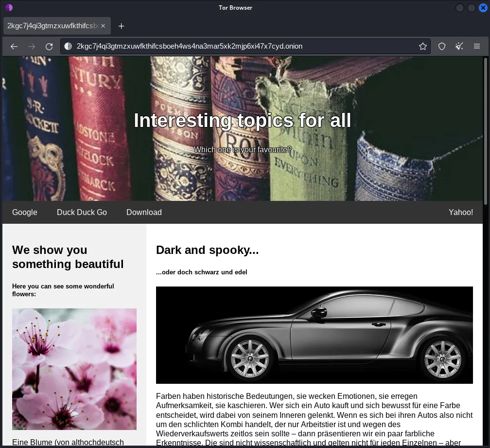Open the Duck Duck Go link
This screenshot has height=448, width=490.
coord(82,212)
